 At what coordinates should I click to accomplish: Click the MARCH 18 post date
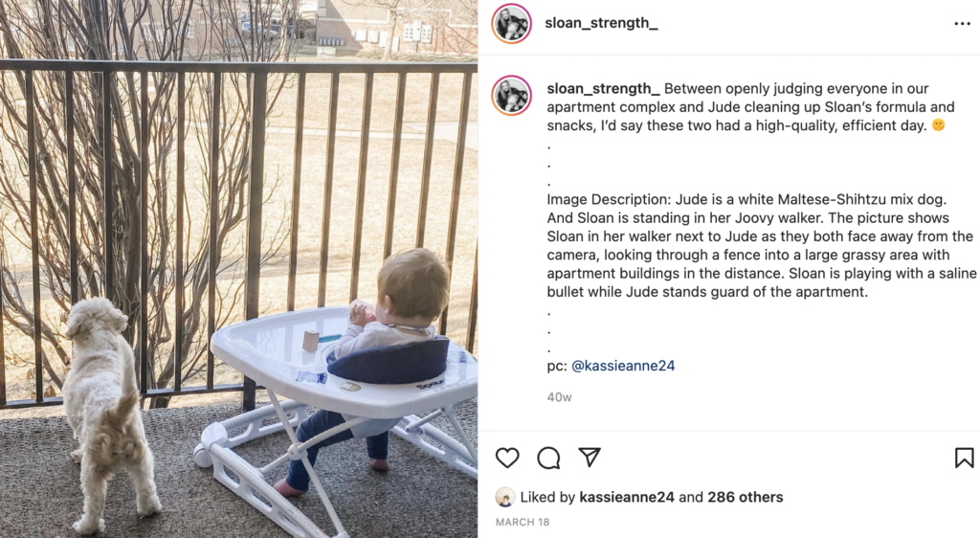pos(523,523)
